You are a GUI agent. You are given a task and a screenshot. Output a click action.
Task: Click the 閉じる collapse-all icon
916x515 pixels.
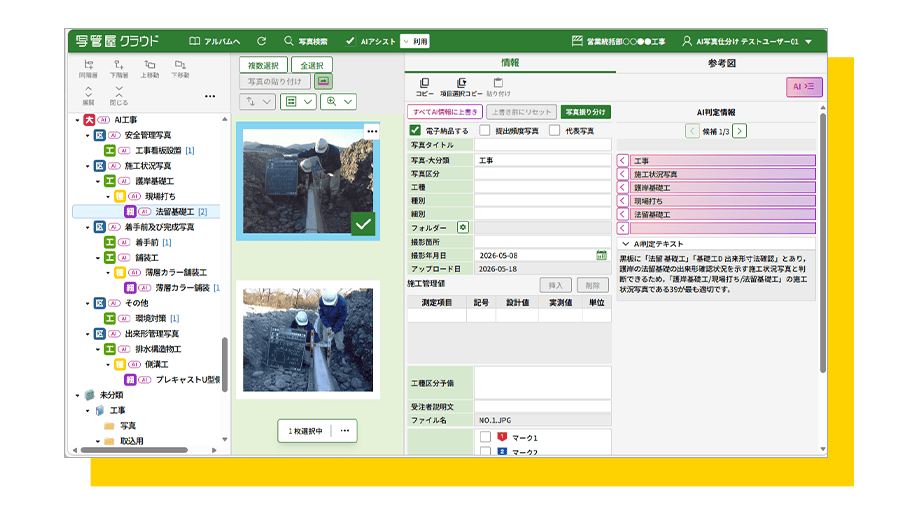(119, 92)
